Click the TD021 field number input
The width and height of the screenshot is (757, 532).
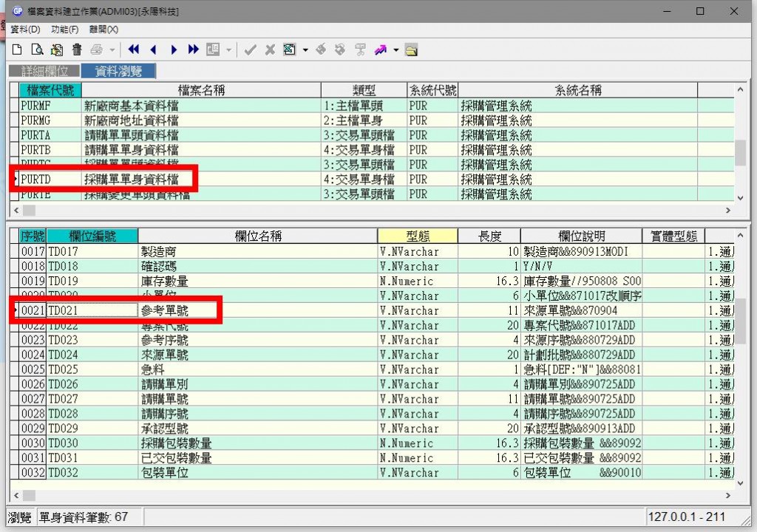(x=92, y=310)
